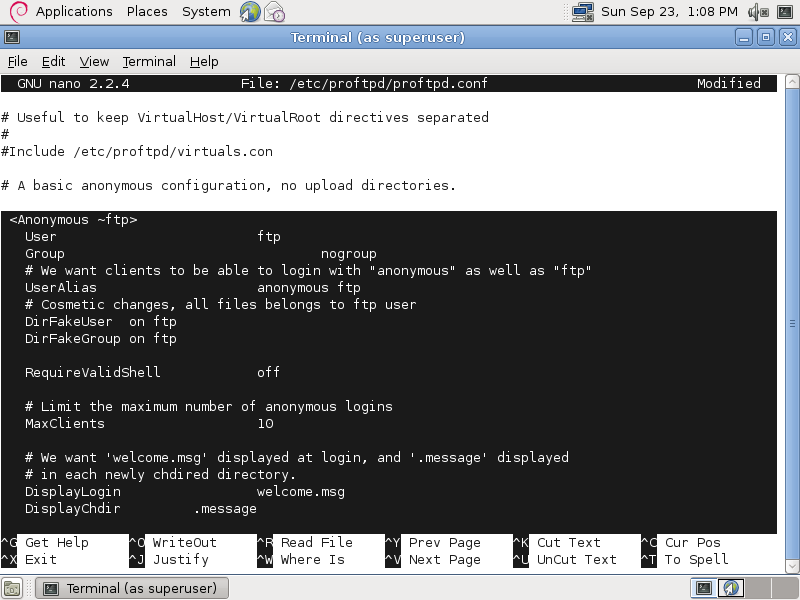This screenshot has width=800, height=600.
Task: Click the 'Next Page' nano shortcut
Action: [444, 560]
